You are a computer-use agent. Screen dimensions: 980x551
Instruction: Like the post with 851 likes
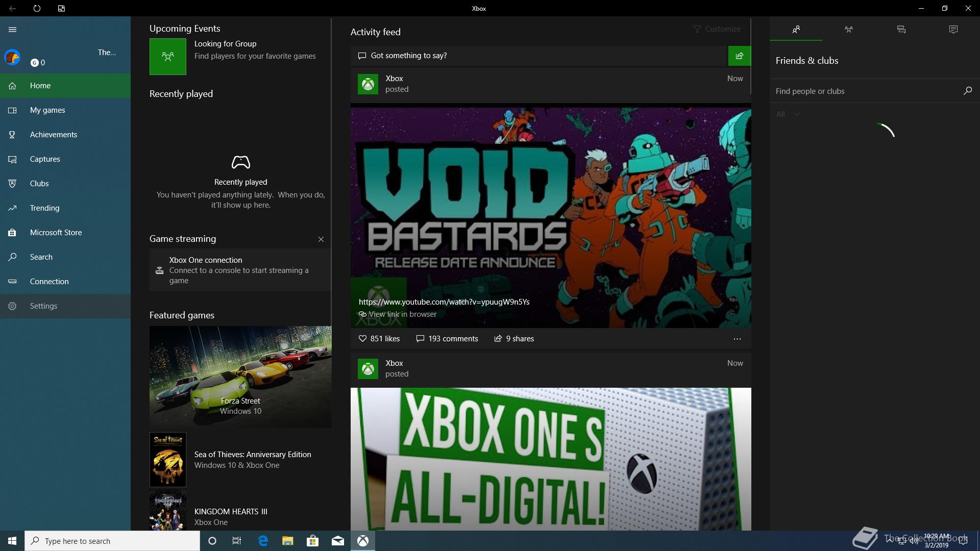coord(379,339)
